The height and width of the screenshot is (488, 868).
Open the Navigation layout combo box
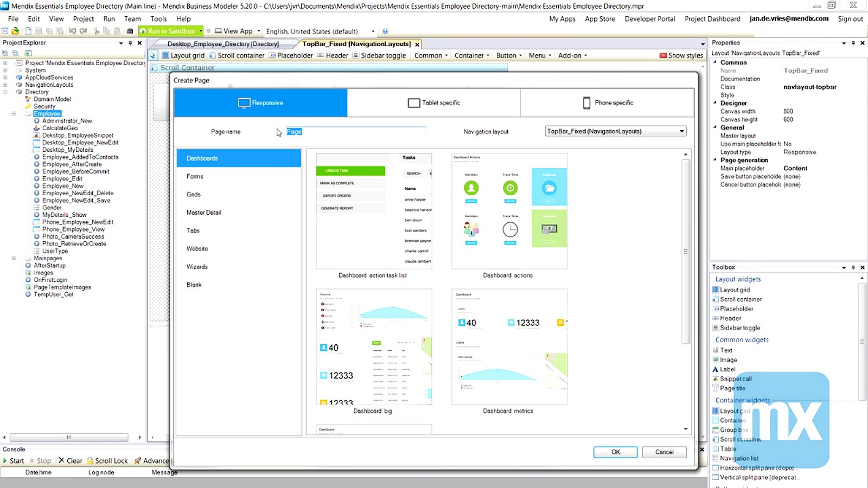click(x=616, y=131)
